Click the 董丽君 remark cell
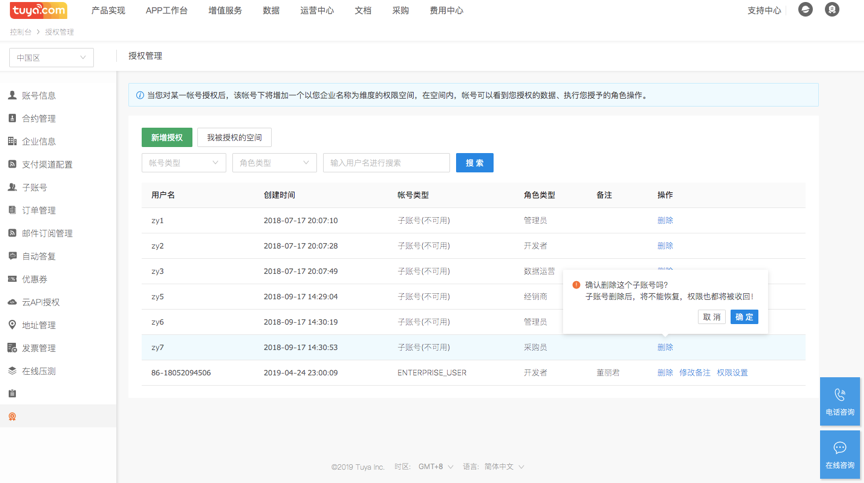Image resolution: width=864 pixels, height=483 pixels. coord(608,372)
